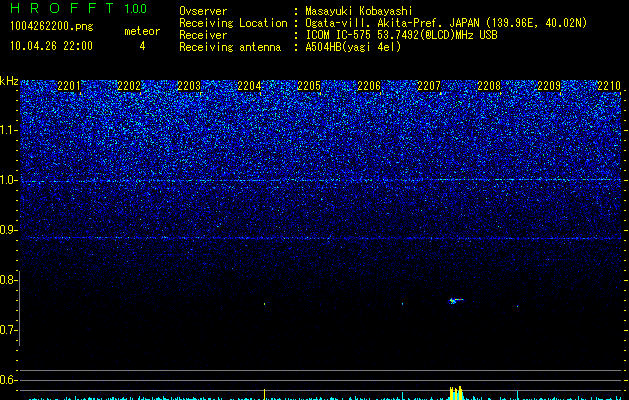The height and width of the screenshot is (400, 629).
Task: Click the 2203 time marker
Action: coord(189,85)
